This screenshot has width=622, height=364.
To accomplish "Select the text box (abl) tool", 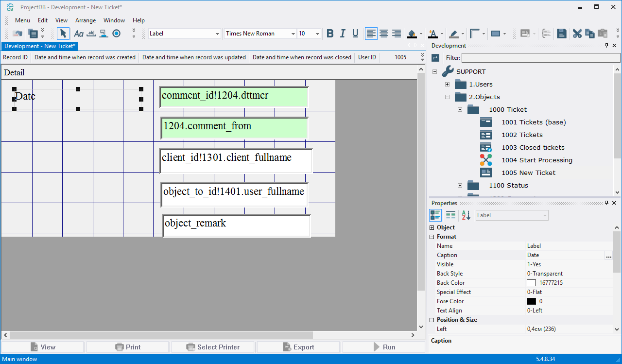I will point(91,34).
